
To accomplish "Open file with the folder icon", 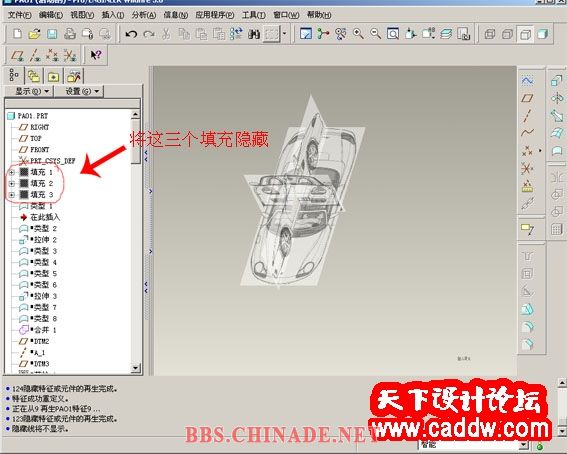I will coord(34,34).
